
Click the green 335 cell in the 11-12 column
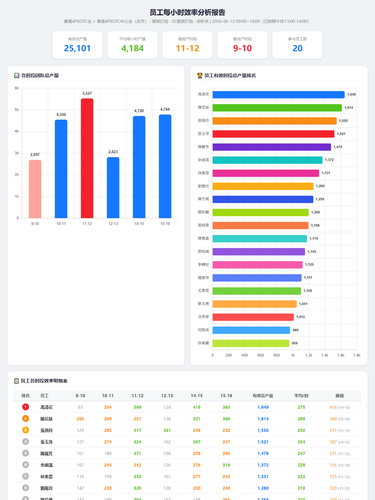[137, 477]
